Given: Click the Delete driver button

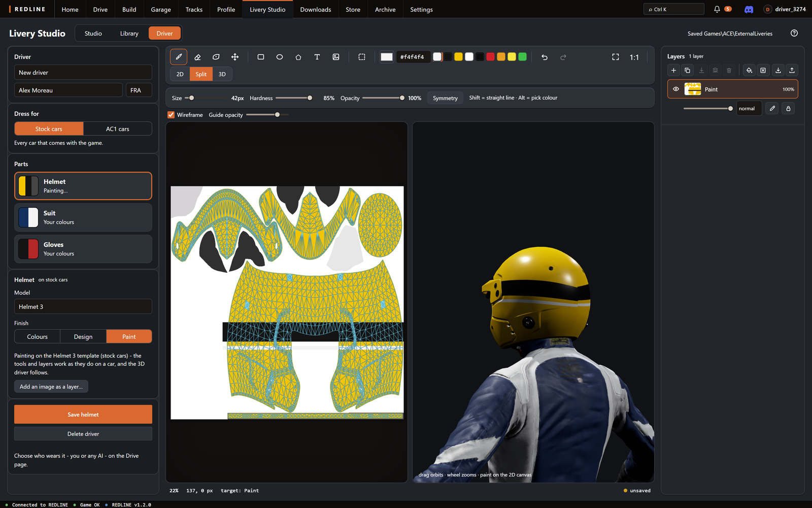Looking at the screenshot, I should [x=83, y=434].
